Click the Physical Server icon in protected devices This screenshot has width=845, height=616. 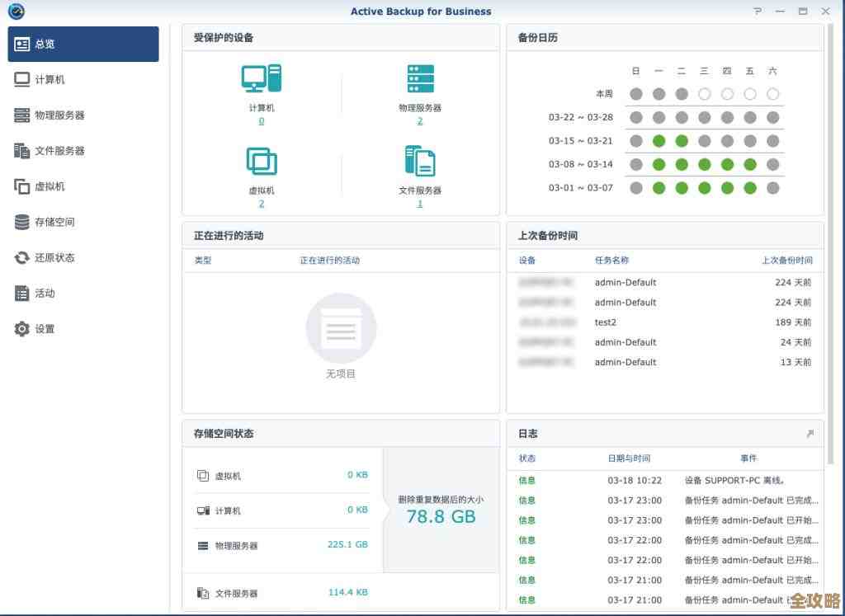click(x=419, y=79)
